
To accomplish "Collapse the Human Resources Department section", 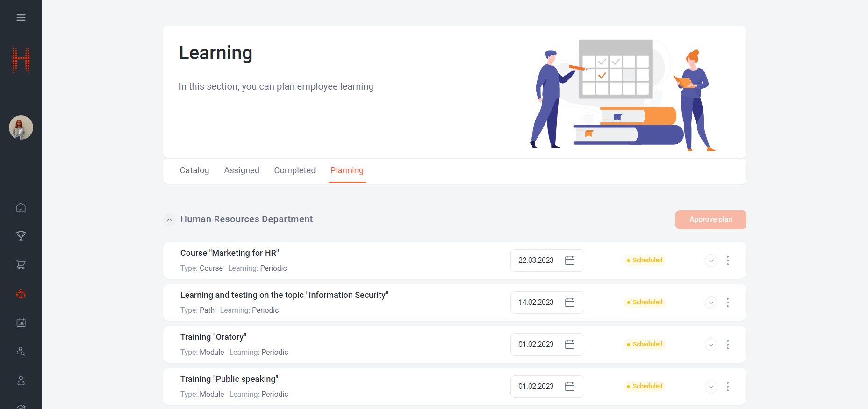I will (x=170, y=219).
